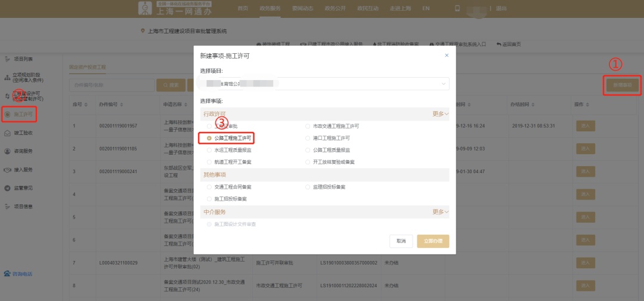
Task: Click the 竣工验收 envelope icon
Action: pos(8,133)
